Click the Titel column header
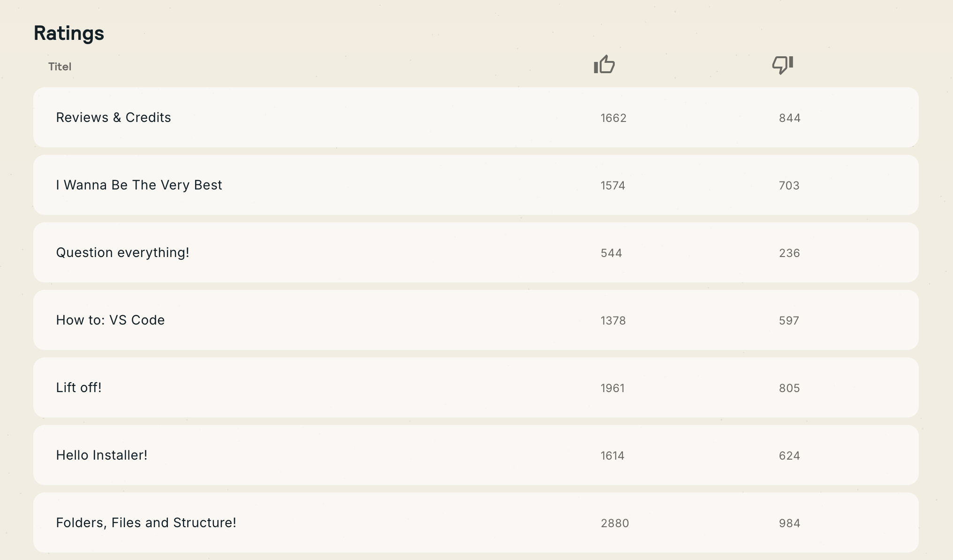Screen dimensions: 953x560 [60, 67]
